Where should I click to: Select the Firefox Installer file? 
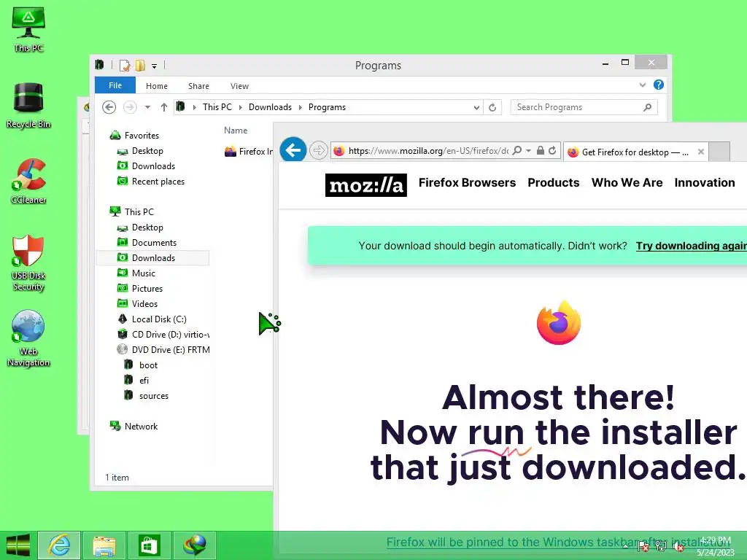click(249, 152)
